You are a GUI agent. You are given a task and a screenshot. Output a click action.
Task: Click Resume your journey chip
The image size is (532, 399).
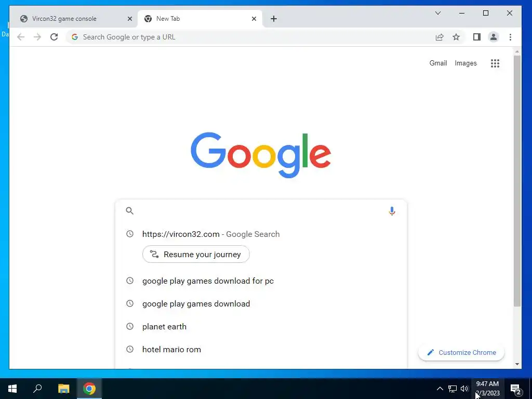tap(196, 254)
